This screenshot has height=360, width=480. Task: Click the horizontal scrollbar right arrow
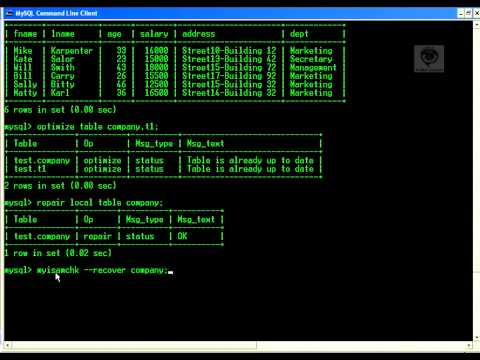[469, 346]
